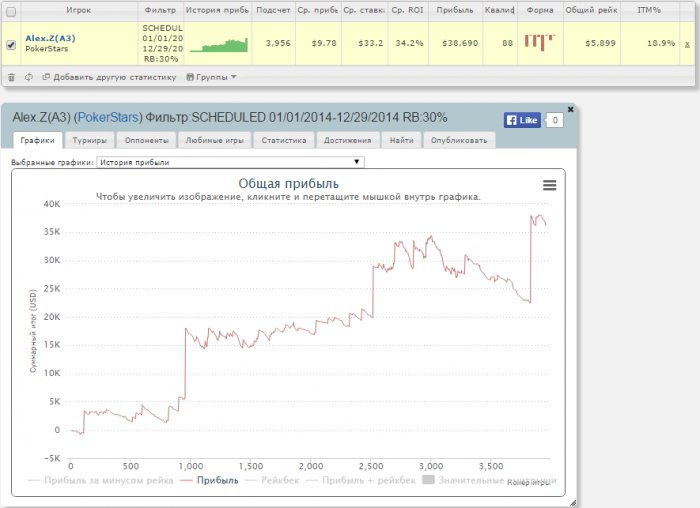Close the player details panel
This screenshot has height=508, width=700.
pos(571,109)
